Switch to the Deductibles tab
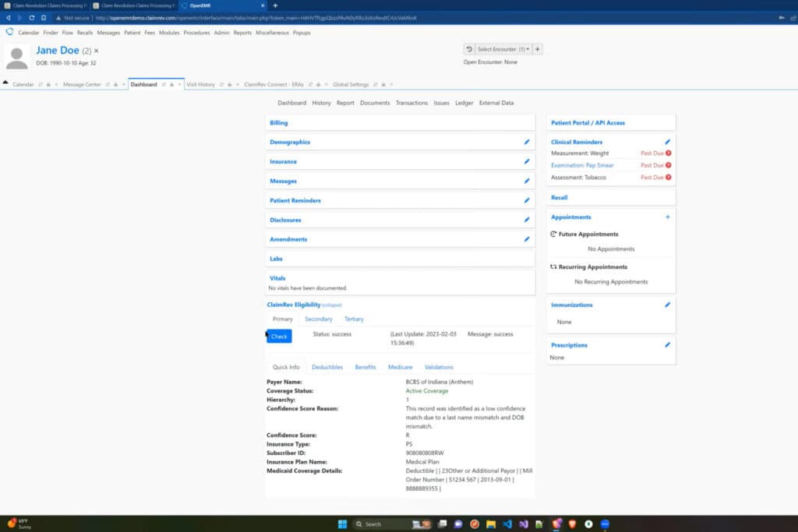Image resolution: width=798 pixels, height=532 pixels. pyautogui.click(x=327, y=367)
